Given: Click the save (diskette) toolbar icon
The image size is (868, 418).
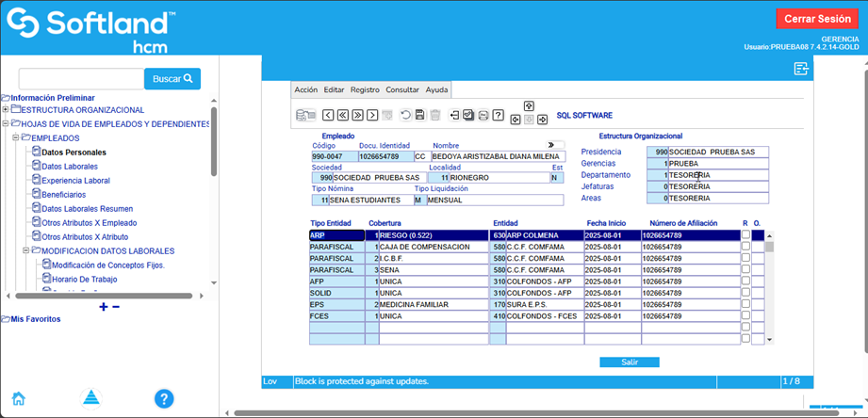Looking at the screenshot, I should coord(420,115).
